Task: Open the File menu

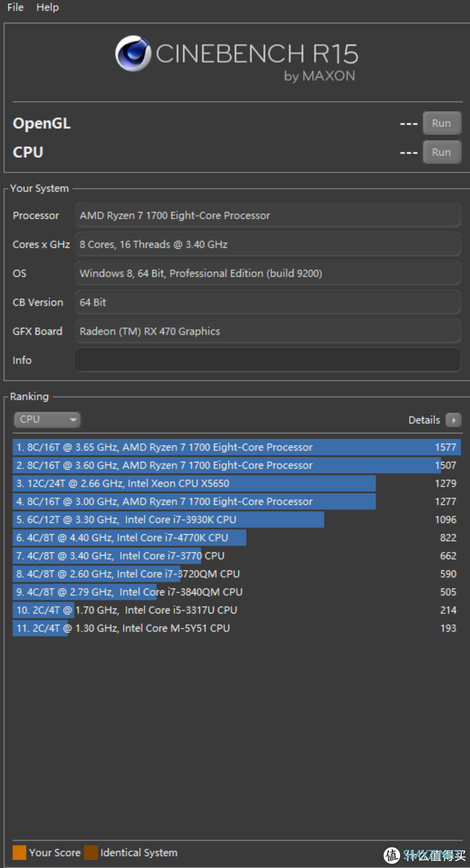Action: [x=15, y=7]
